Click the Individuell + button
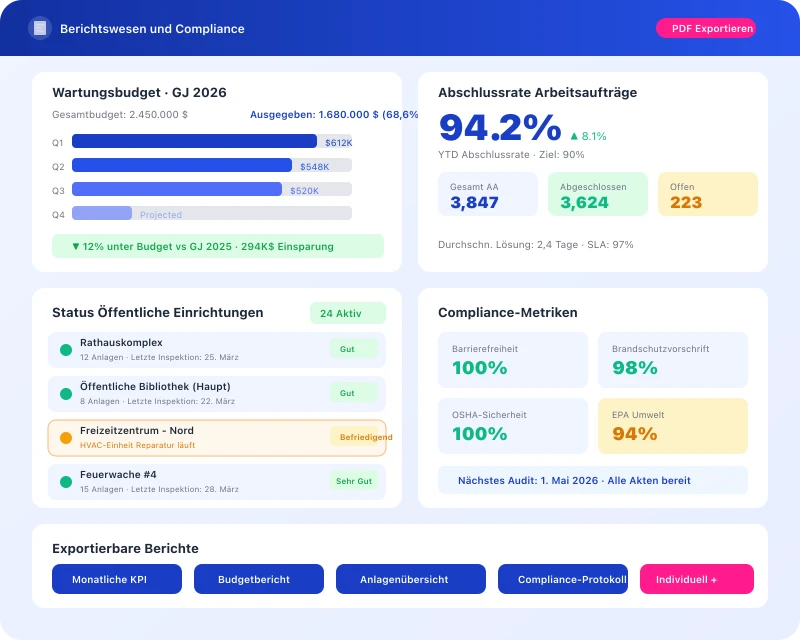The width and height of the screenshot is (800, 640). click(x=696, y=579)
